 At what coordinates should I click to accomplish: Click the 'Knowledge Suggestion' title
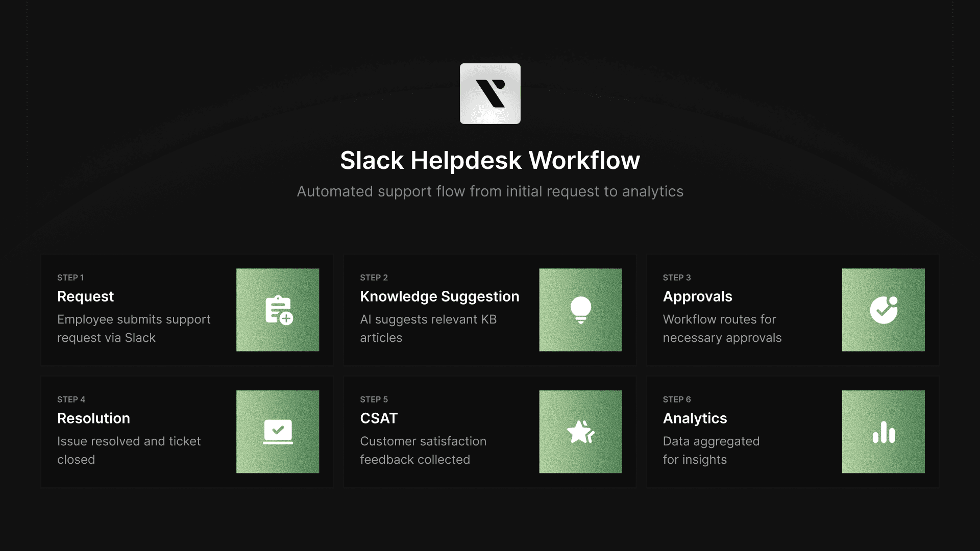(x=439, y=296)
